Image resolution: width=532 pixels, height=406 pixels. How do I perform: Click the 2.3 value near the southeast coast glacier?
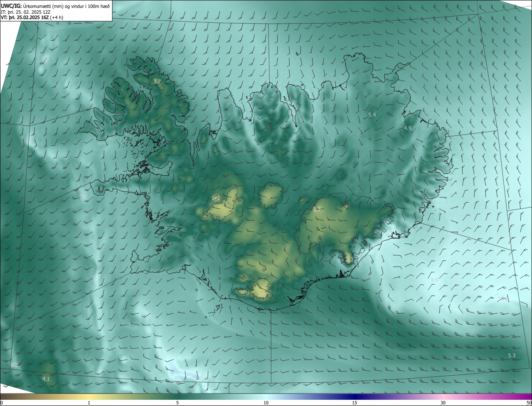(349, 260)
